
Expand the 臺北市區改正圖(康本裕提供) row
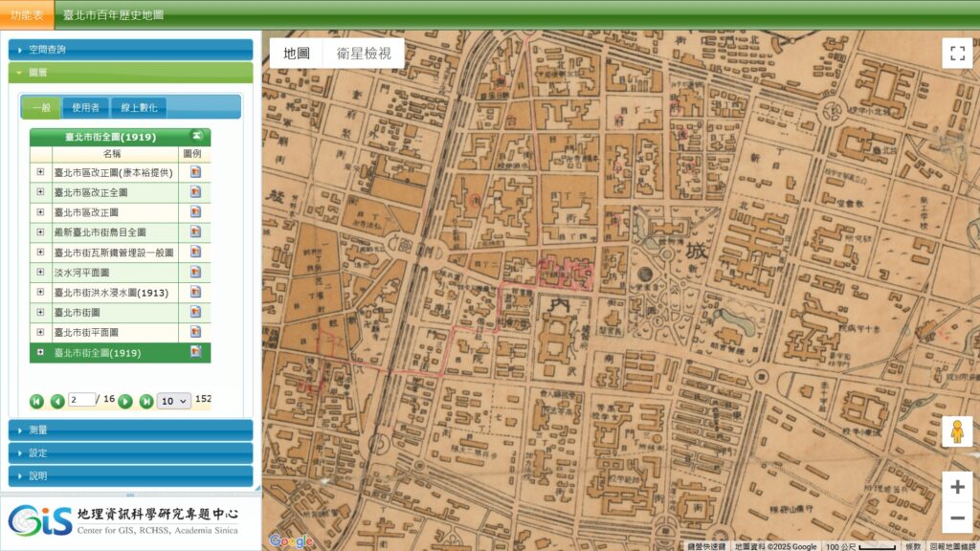(40, 172)
